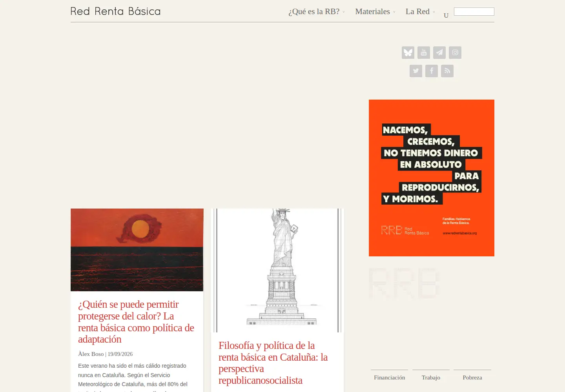Open the Twitter bird icon

[416, 71]
